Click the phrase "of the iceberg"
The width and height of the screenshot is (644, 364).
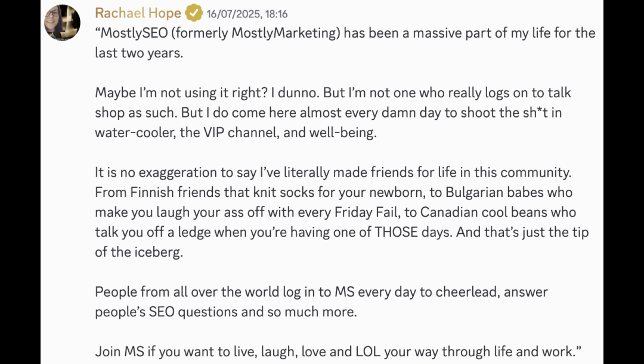click(138, 252)
